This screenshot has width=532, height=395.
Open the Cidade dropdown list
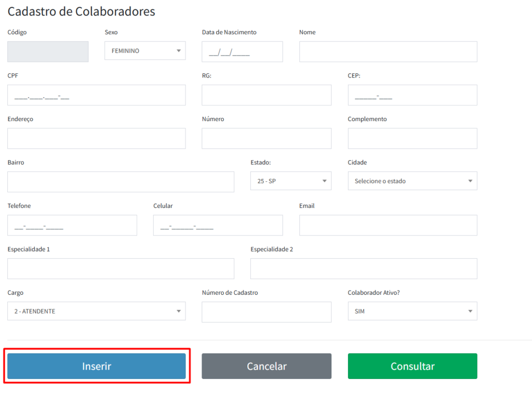point(412,181)
